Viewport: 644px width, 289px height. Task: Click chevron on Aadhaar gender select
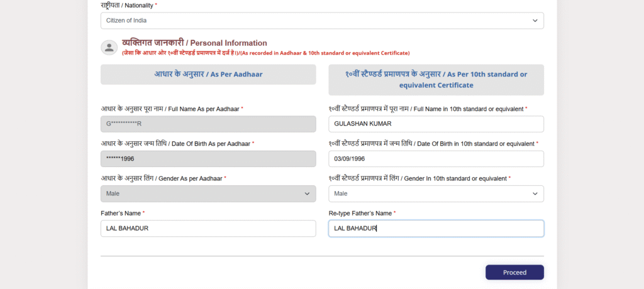pyautogui.click(x=307, y=194)
